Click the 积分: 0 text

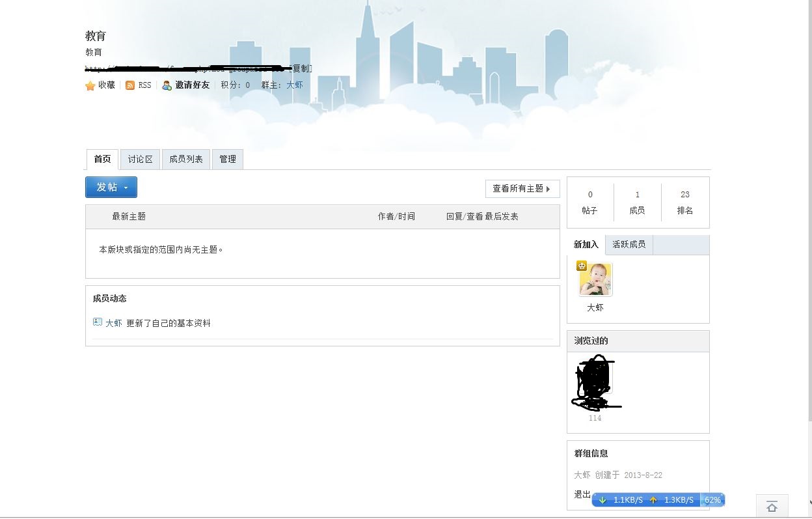pos(236,85)
